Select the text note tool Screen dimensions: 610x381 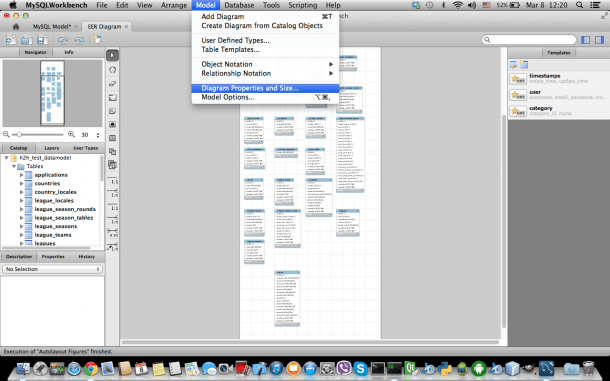click(x=112, y=111)
